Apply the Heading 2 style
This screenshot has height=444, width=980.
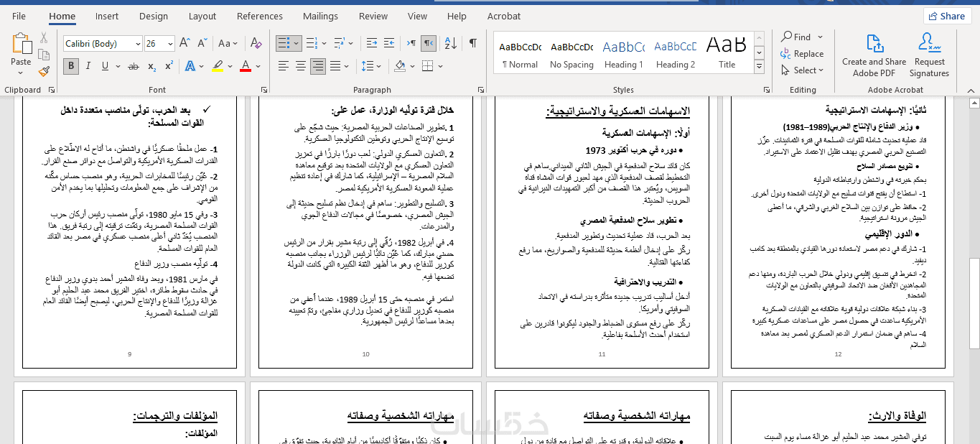pyautogui.click(x=675, y=54)
